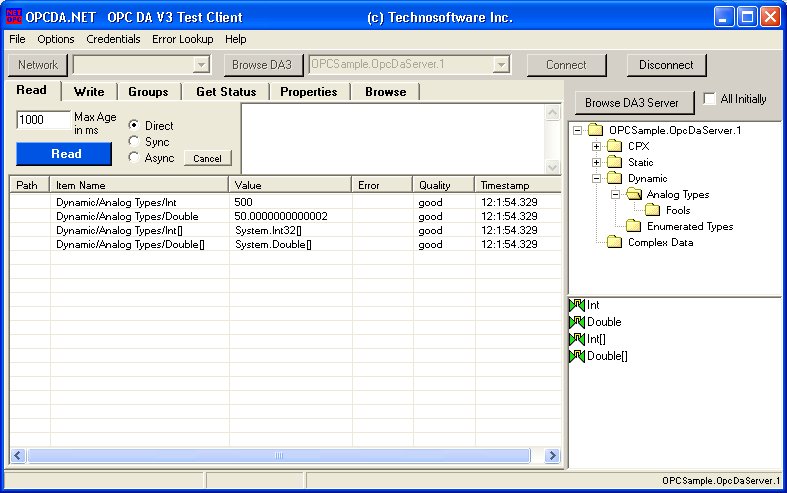Screen dimensions: 787x493
Task: Select row Dynamic/Analog Types/Double[]
Action: click(285, 244)
